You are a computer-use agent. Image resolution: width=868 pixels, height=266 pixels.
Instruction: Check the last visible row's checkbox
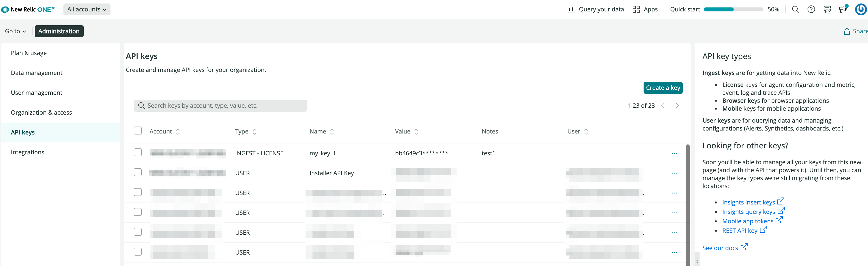tap(137, 252)
